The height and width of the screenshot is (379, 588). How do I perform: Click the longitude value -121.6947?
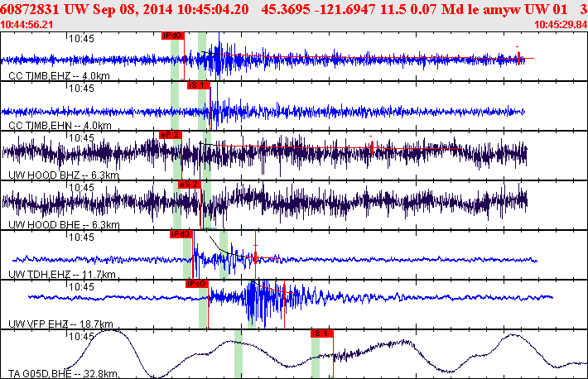click(x=345, y=9)
